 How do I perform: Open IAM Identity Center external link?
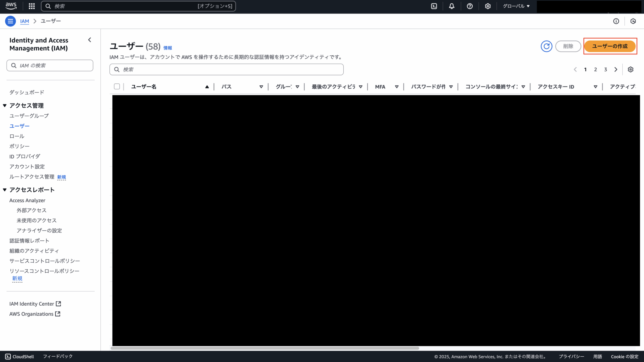35,304
